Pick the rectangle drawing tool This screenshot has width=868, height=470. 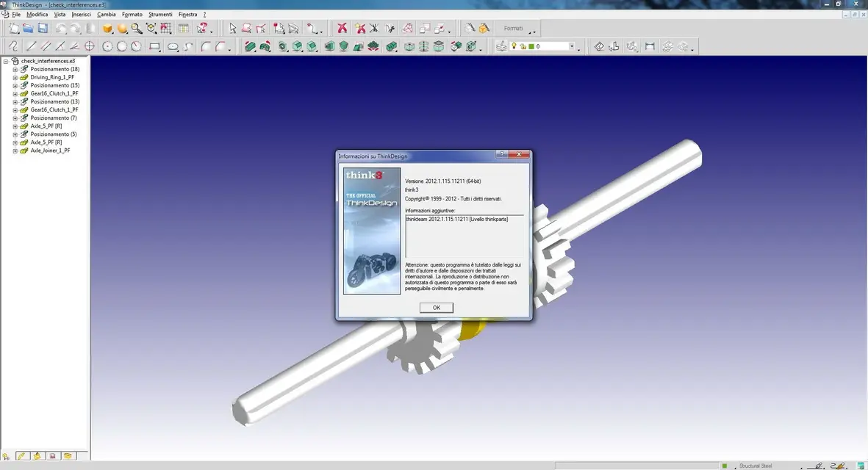(154, 46)
